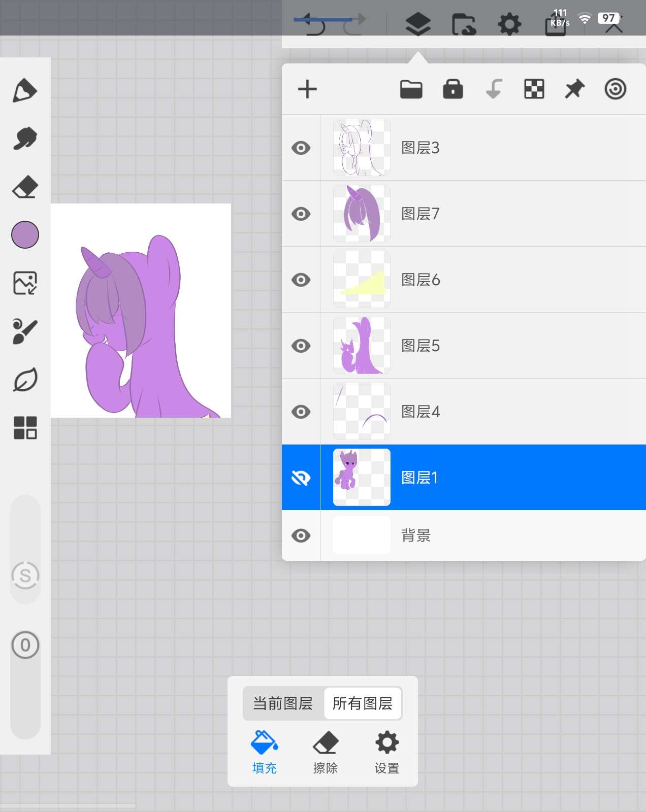Pin the layers panel
The image size is (646, 812).
click(574, 89)
